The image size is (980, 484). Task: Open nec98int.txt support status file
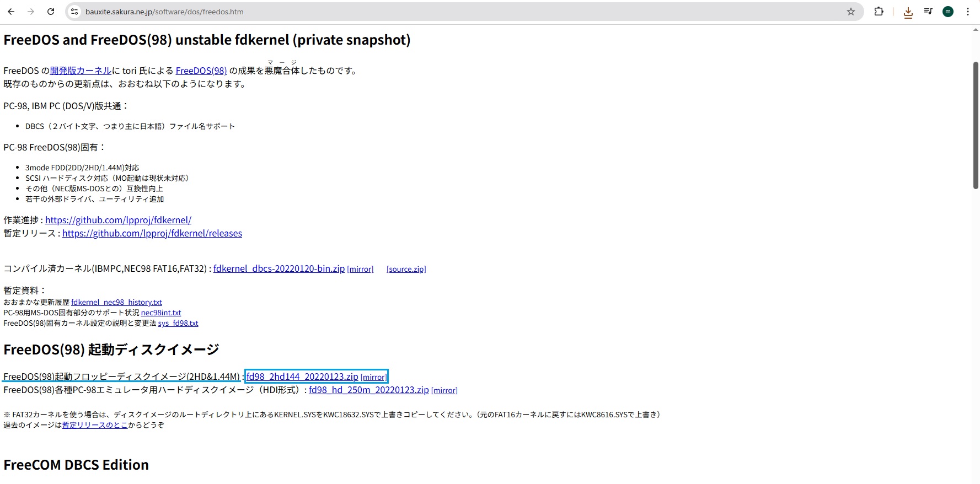click(x=161, y=313)
